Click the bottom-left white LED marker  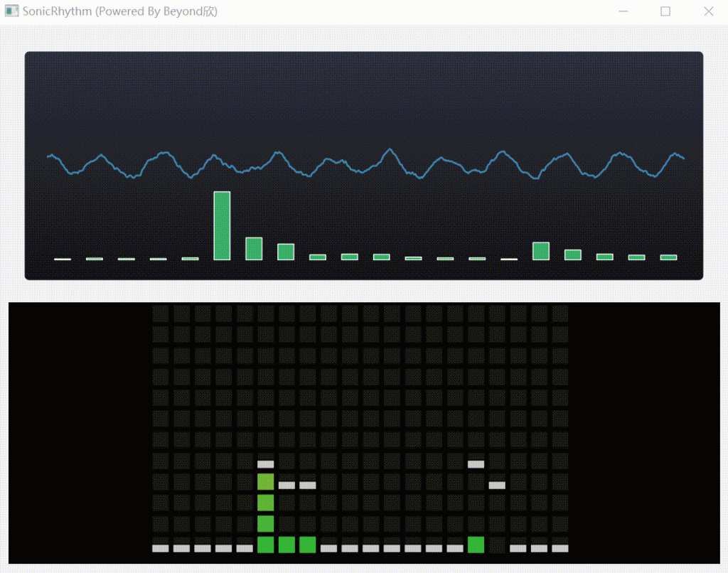(x=161, y=548)
